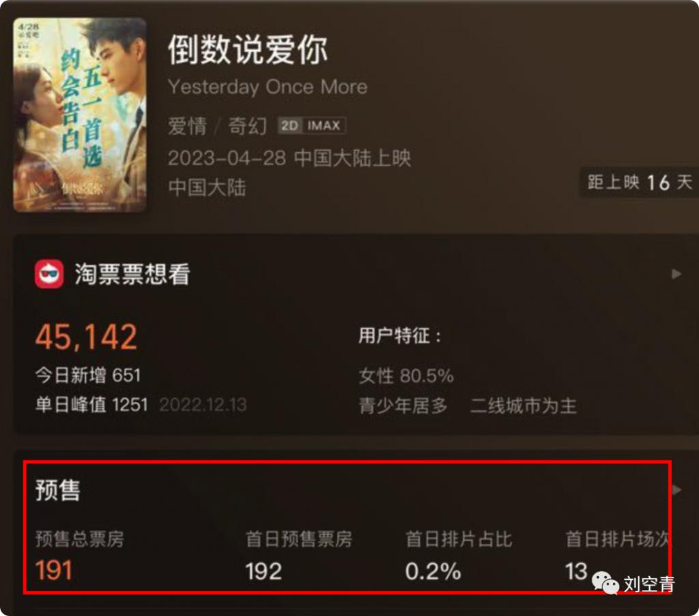
Task: Click the 单日峰值 1251 statistic
Action: click(91, 405)
